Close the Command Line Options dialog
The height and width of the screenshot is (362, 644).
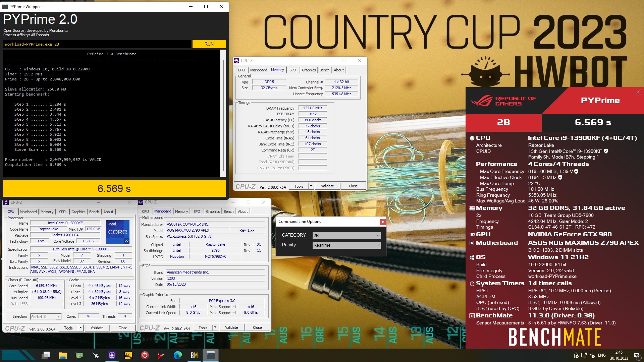382,222
